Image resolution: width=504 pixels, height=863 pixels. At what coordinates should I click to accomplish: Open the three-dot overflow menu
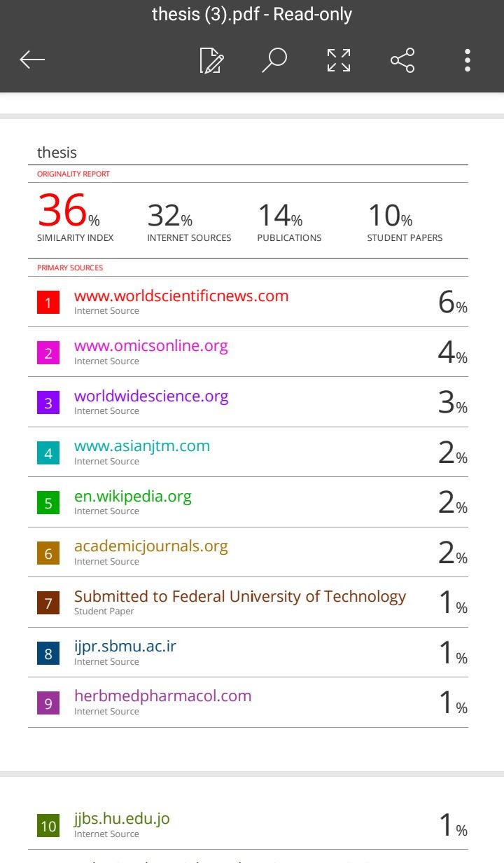point(468,60)
